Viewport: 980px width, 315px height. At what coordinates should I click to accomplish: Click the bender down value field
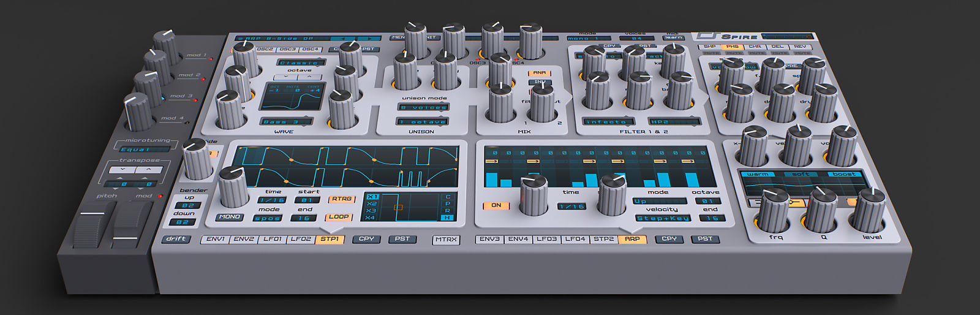pyautogui.click(x=183, y=222)
